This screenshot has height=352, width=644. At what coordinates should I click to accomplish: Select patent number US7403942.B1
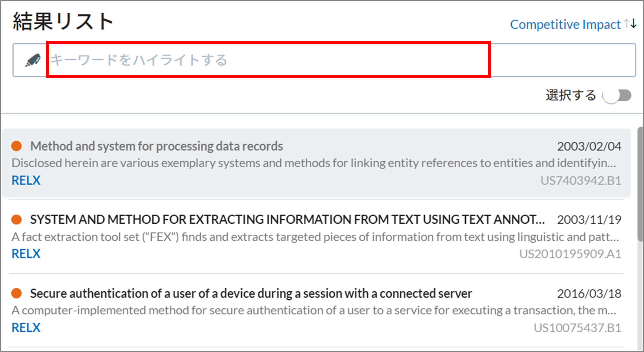(x=581, y=181)
